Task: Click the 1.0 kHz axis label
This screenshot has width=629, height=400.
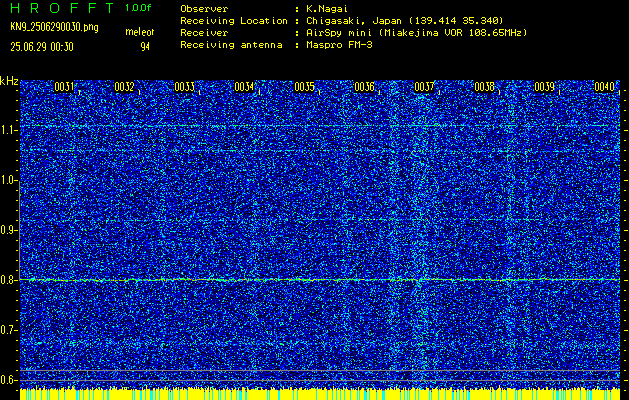Action: click(x=8, y=180)
